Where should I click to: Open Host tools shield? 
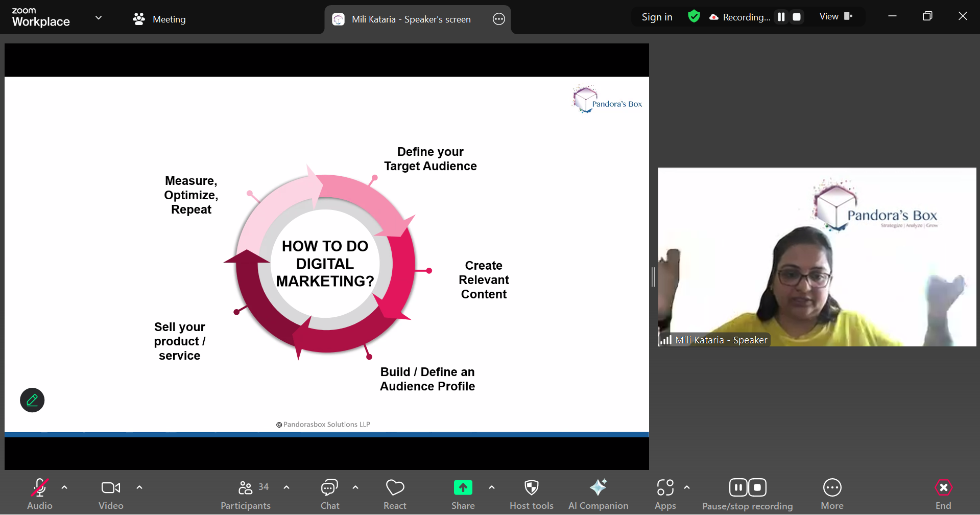click(x=531, y=494)
